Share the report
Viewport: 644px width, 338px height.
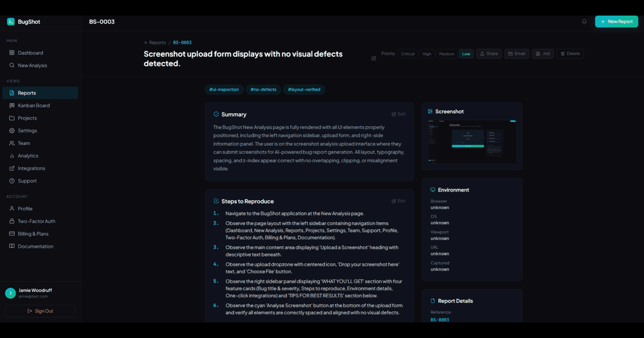tap(488, 54)
